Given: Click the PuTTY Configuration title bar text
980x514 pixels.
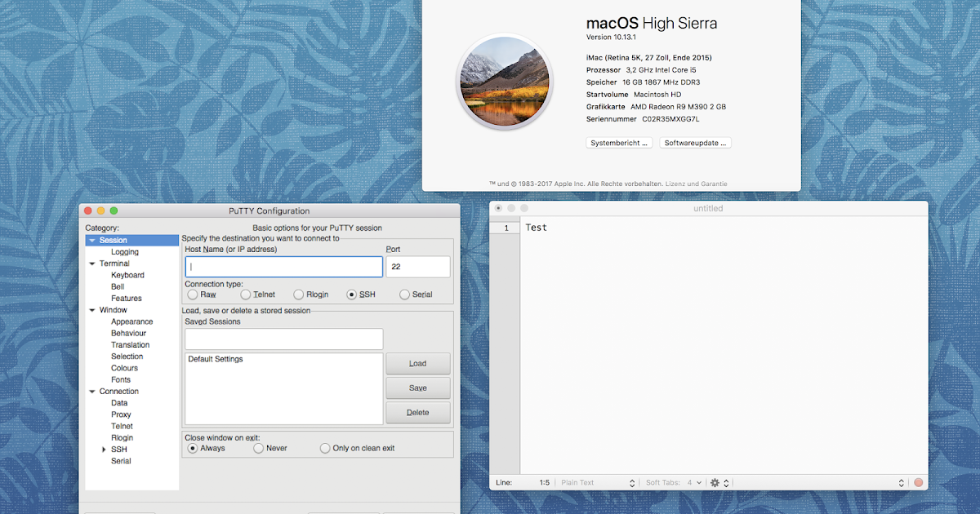Looking at the screenshot, I should [x=269, y=211].
